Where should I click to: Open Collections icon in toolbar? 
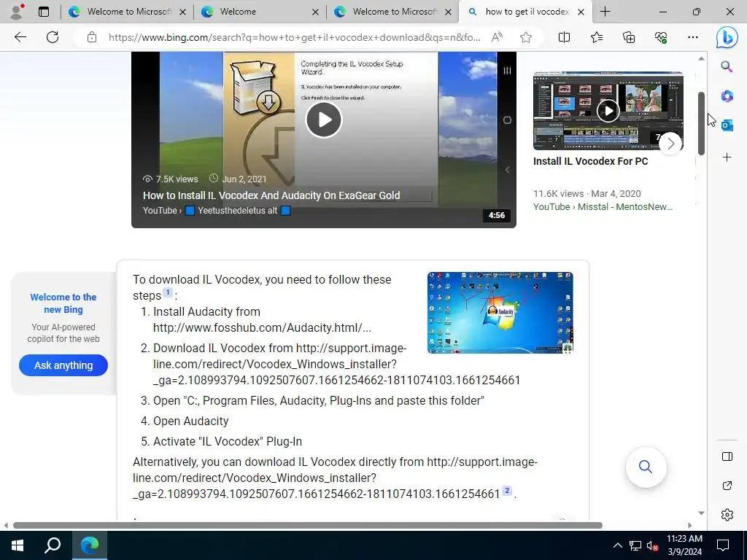click(x=629, y=37)
